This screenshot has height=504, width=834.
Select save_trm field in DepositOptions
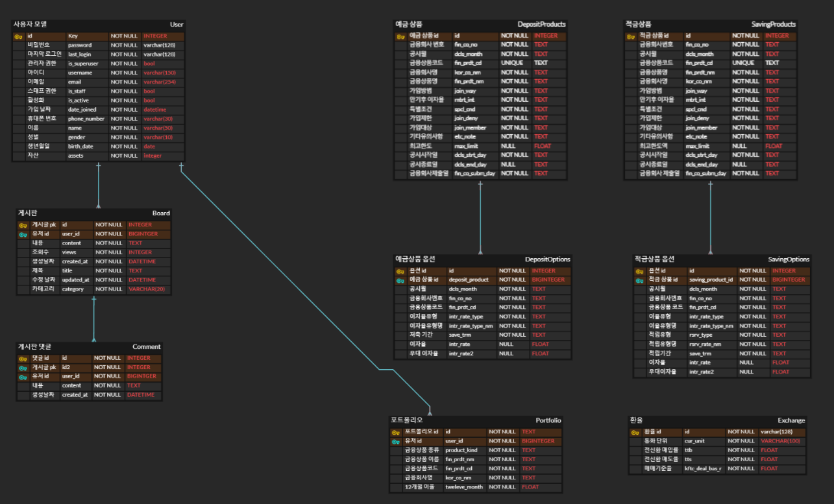(460, 335)
